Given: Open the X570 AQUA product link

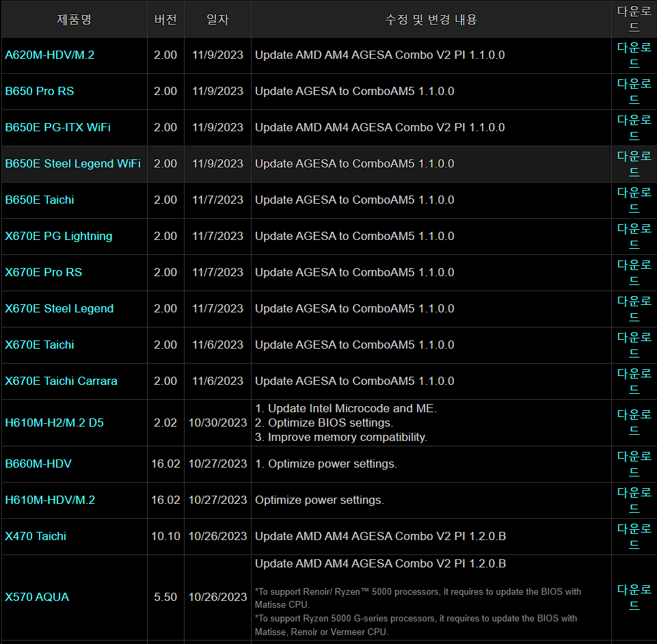Looking at the screenshot, I should click(37, 597).
